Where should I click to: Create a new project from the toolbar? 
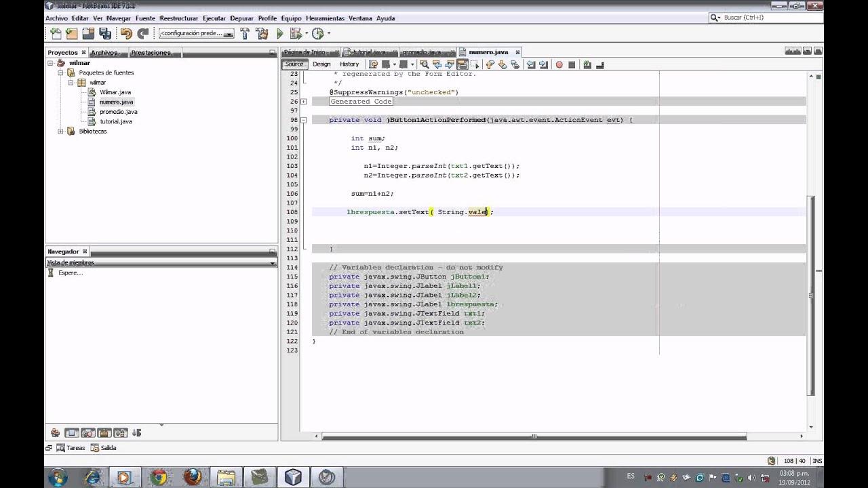click(72, 33)
